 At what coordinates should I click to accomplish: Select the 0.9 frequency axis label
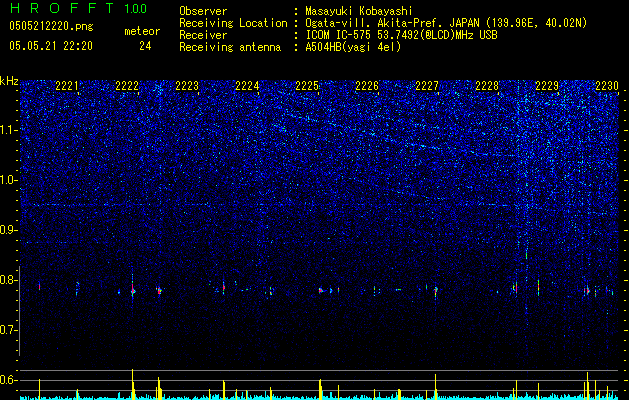point(9,230)
